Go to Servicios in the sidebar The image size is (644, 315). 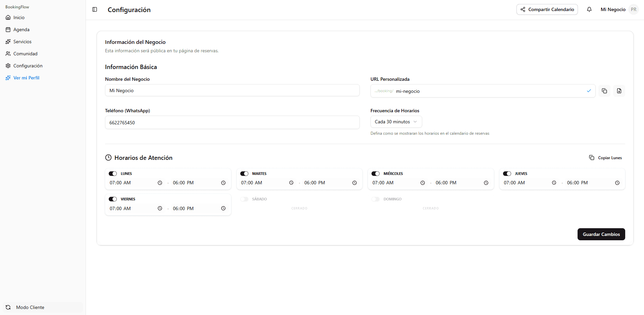(x=22, y=42)
